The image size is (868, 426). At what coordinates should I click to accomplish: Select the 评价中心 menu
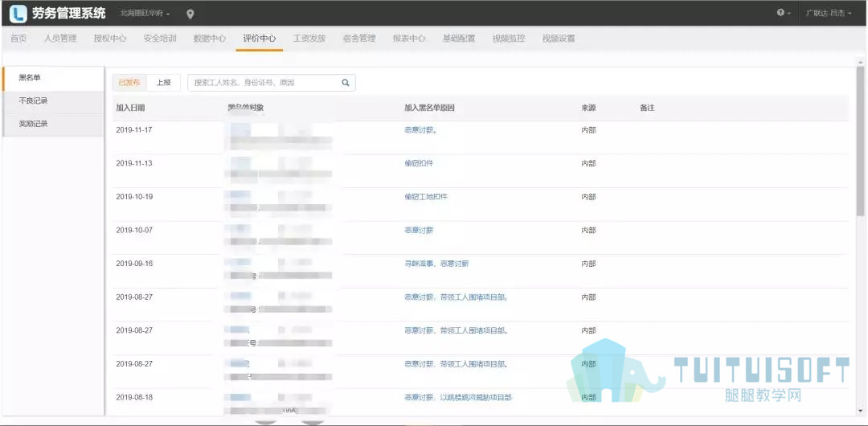[260, 39]
